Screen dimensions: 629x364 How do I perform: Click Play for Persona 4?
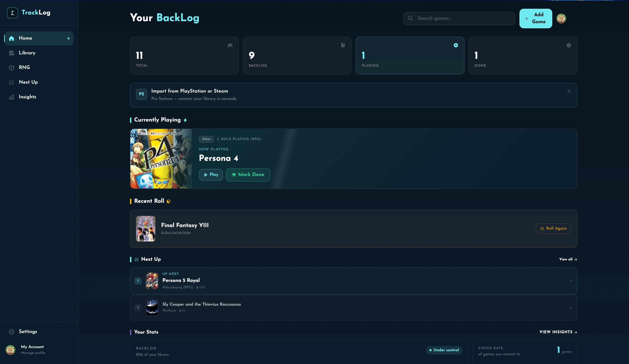click(x=211, y=175)
